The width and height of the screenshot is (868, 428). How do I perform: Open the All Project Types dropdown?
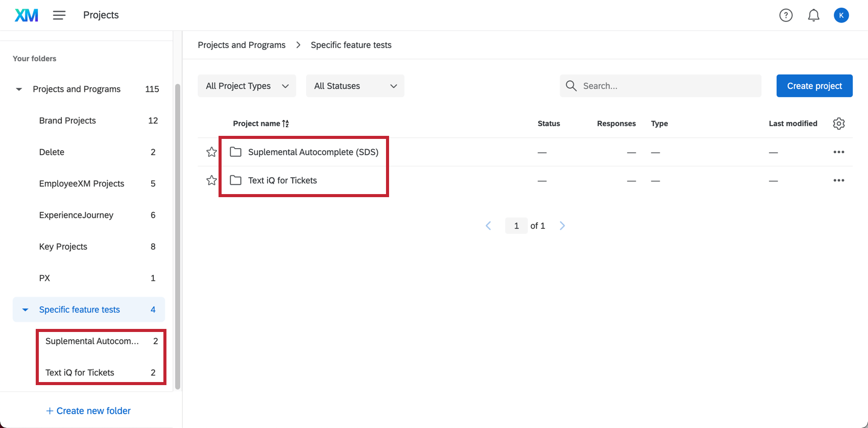pyautogui.click(x=247, y=86)
